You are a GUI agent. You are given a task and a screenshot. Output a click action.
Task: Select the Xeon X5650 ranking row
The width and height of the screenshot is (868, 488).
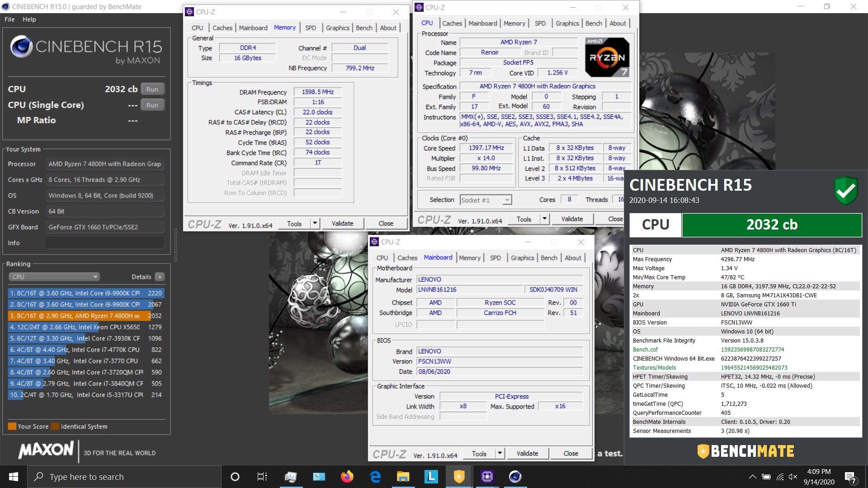pyautogui.click(x=85, y=327)
